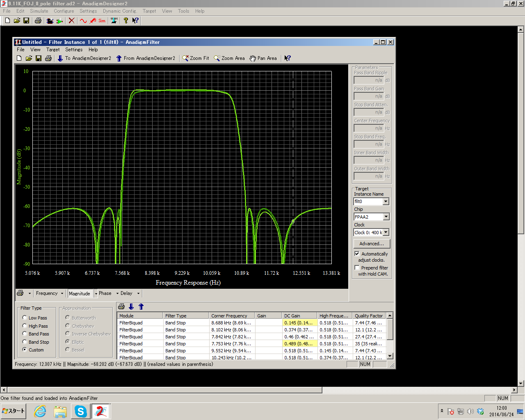Open the Instance Name filt0 dropdown
Screen dimensions: 525x420
coord(386,201)
